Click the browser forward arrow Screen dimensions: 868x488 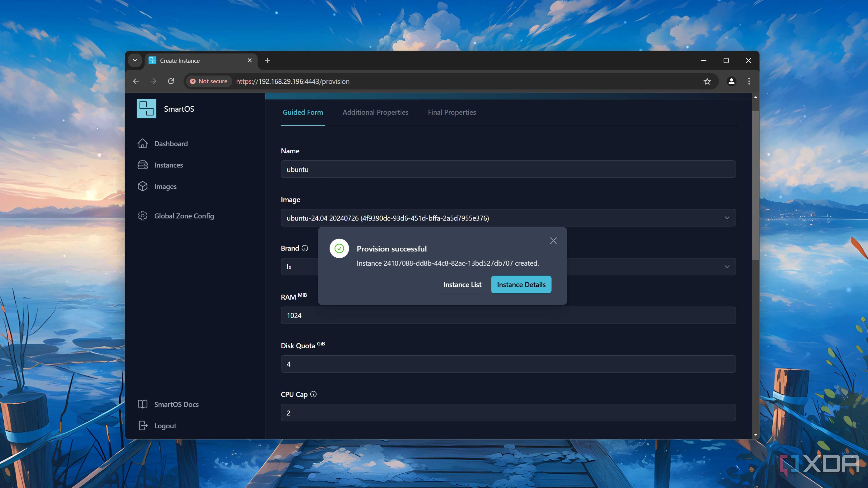point(153,81)
